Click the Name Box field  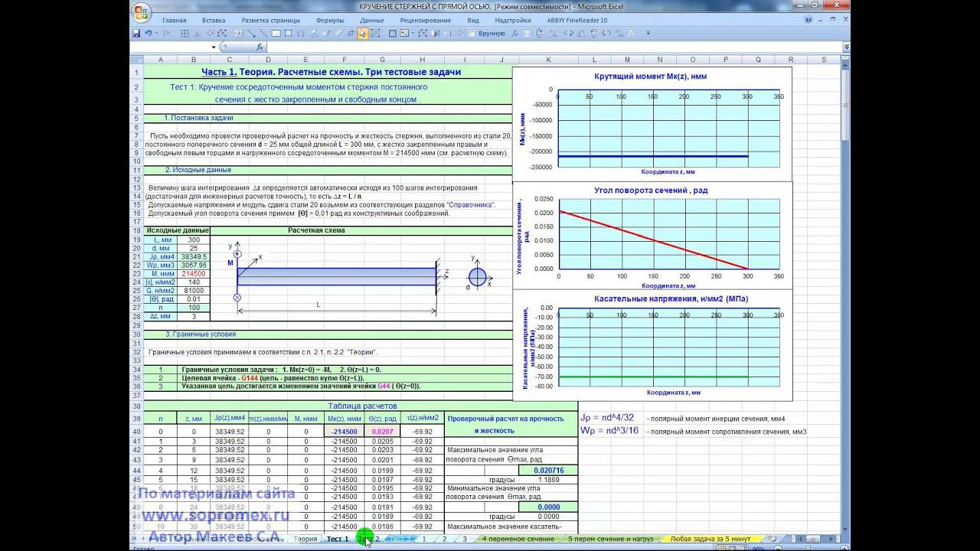coord(170,47)
